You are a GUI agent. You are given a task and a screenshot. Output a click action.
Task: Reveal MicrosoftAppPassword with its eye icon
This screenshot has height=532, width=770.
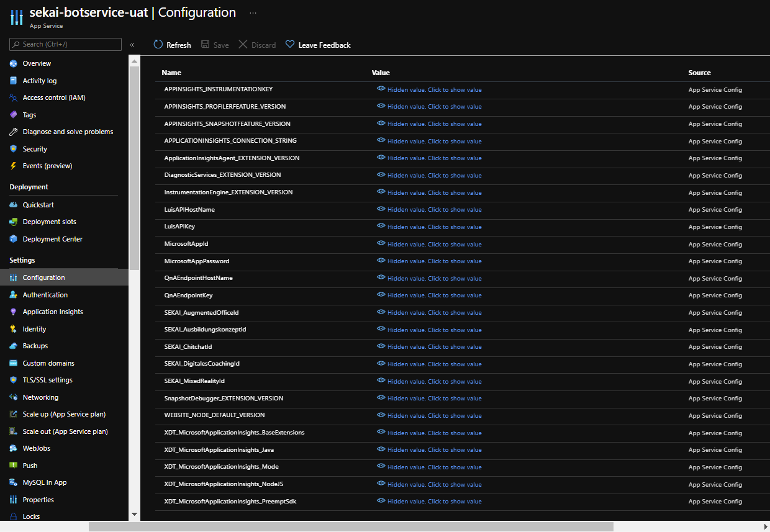coord(381,260)
